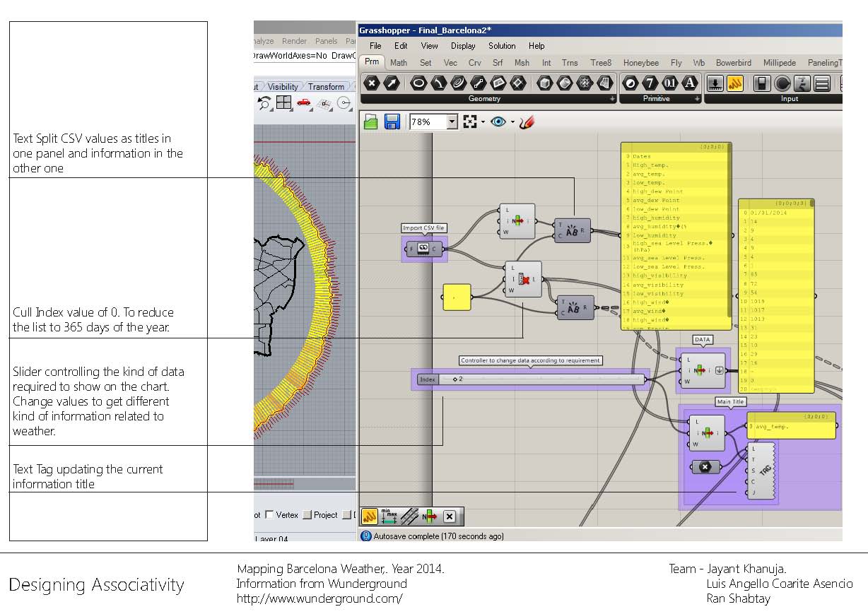Toggle the Vertex osnap checkbox

(269, 515)
